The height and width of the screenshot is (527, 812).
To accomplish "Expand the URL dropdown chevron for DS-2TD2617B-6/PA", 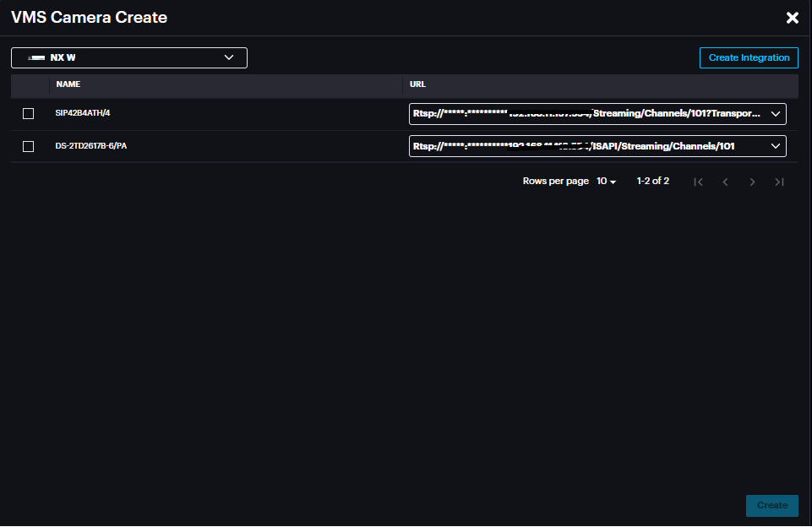I will pyautogui.click(x=775, y=146).
